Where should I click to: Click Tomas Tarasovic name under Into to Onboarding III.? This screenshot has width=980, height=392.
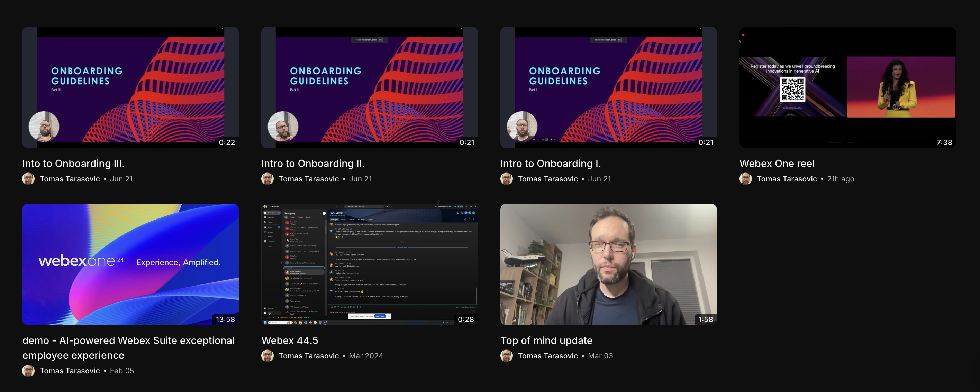[70, 179]
